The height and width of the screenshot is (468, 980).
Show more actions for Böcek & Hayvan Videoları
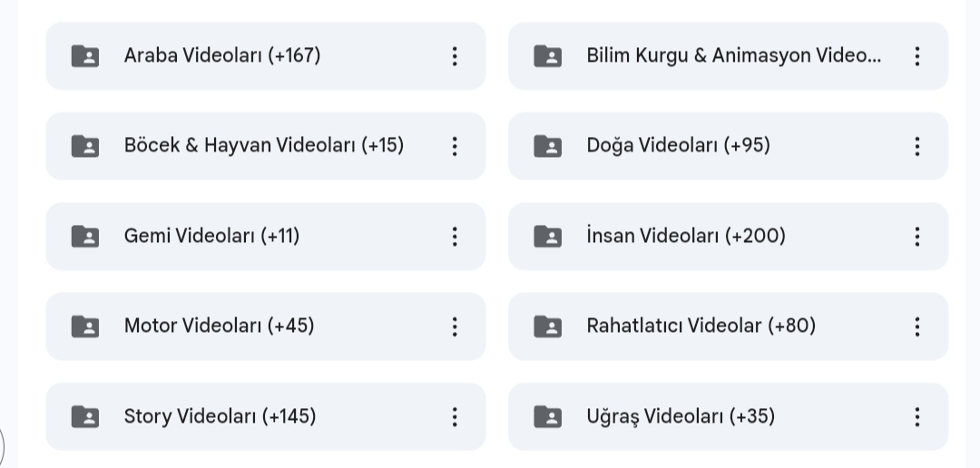(x=455, y=146)
